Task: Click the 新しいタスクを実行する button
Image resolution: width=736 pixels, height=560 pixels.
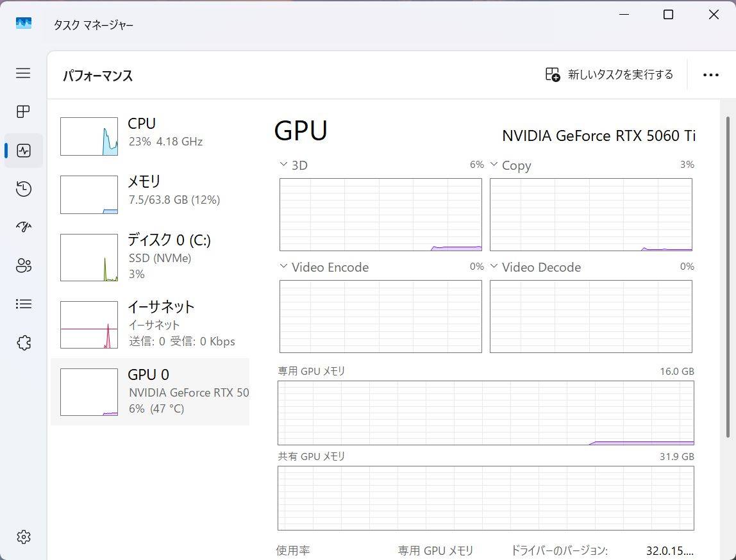Action: click(609, 74)
